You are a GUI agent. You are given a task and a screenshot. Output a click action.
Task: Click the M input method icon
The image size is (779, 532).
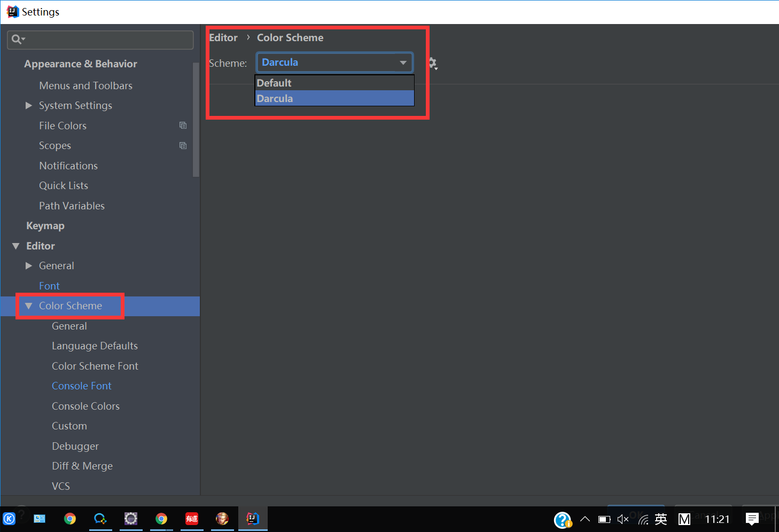684,519
